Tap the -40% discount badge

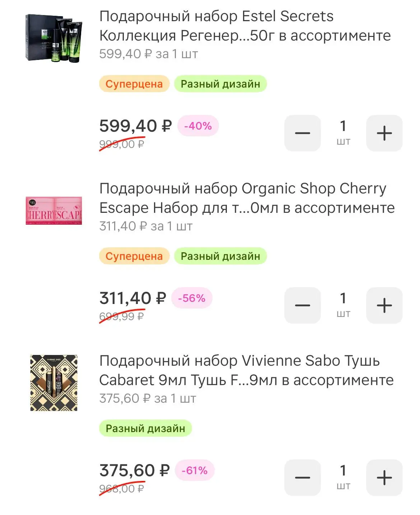[198, 126]
